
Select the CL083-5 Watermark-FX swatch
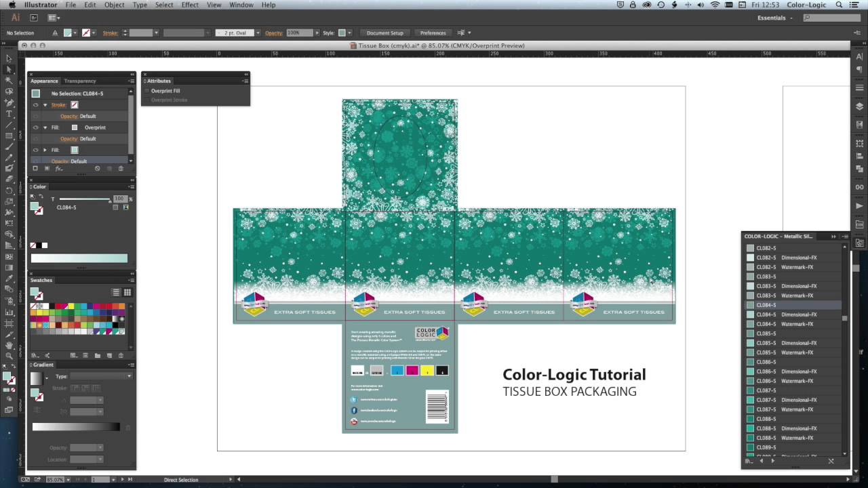(x=793, y=296)
